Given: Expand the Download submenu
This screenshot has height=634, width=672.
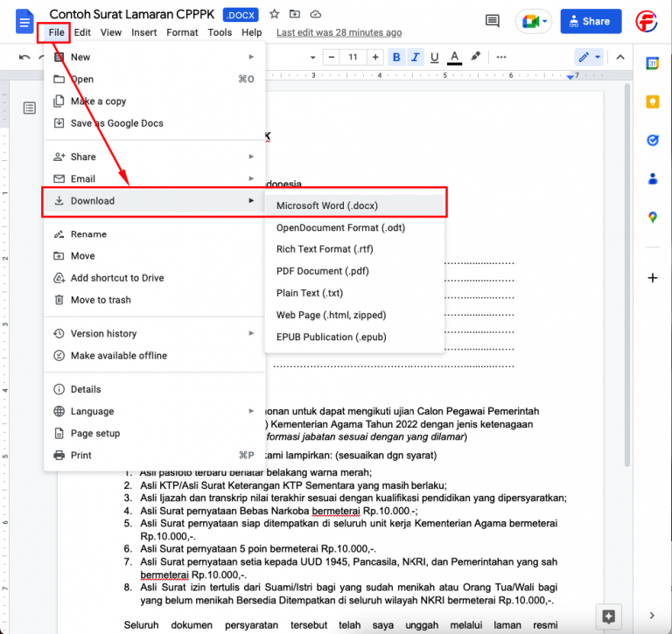Looking at the screenshot, I should (154, 201).
